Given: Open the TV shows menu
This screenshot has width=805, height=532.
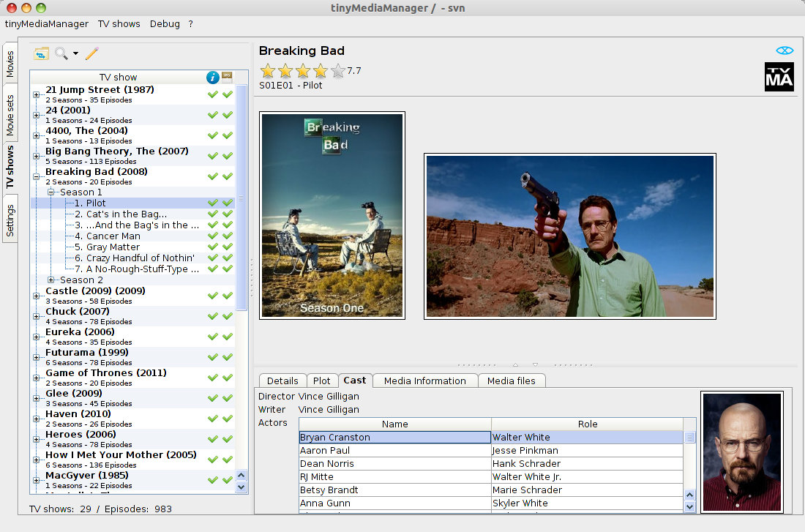Looking at the screenshot, I should coord(119,23).
